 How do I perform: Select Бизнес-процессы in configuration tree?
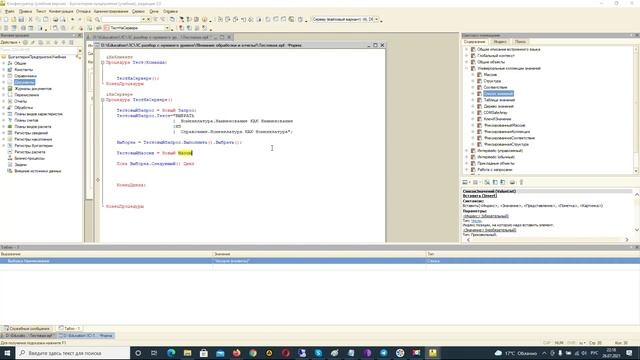point(29,158)
